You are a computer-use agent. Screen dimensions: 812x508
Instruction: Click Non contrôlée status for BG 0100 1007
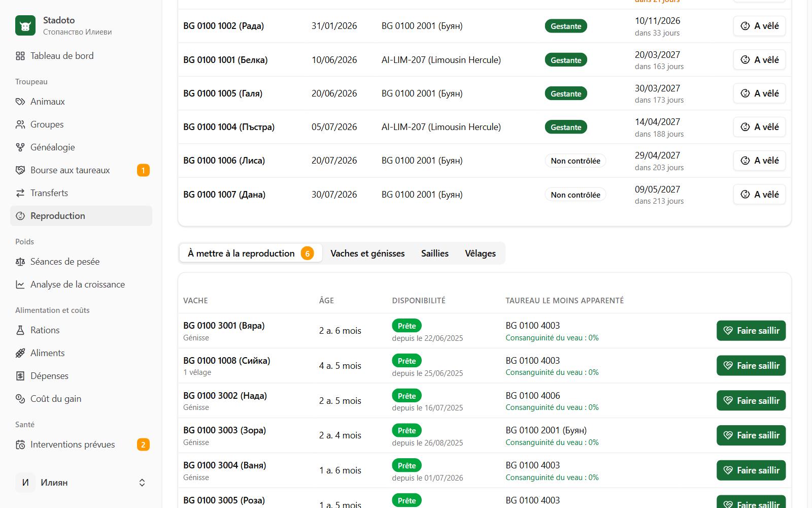(576, 195)
